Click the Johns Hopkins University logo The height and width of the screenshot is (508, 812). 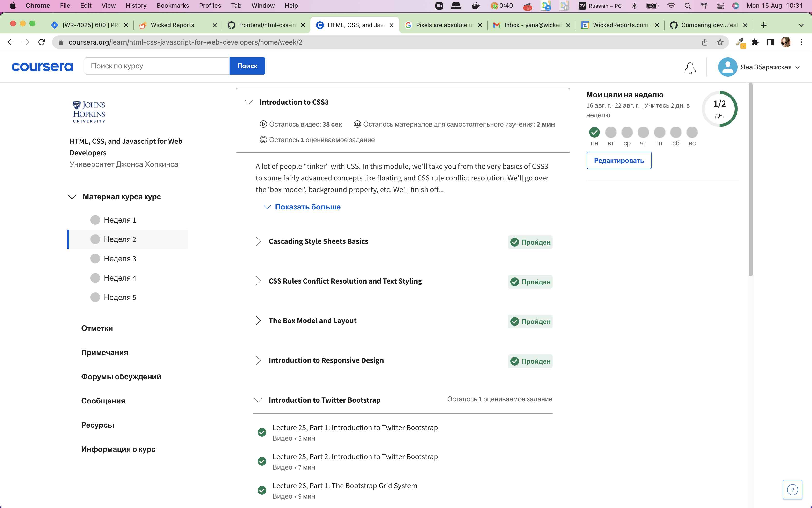click(89, 112)
